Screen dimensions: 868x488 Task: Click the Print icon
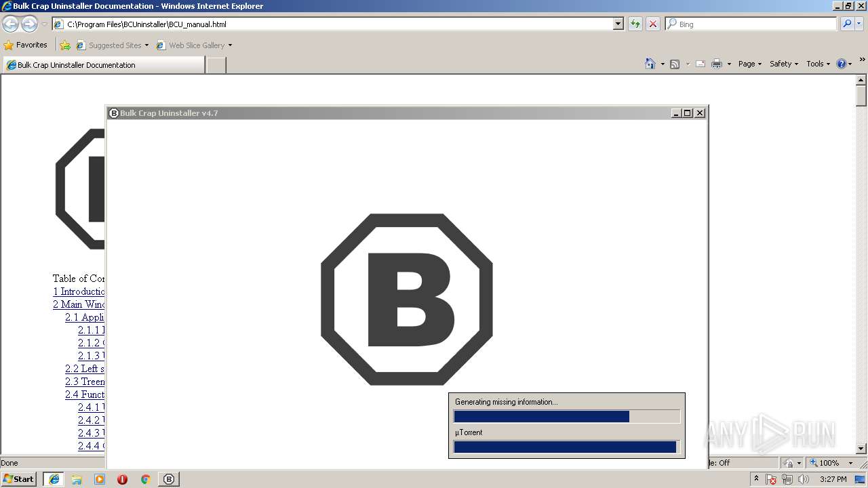click(717, 64)
